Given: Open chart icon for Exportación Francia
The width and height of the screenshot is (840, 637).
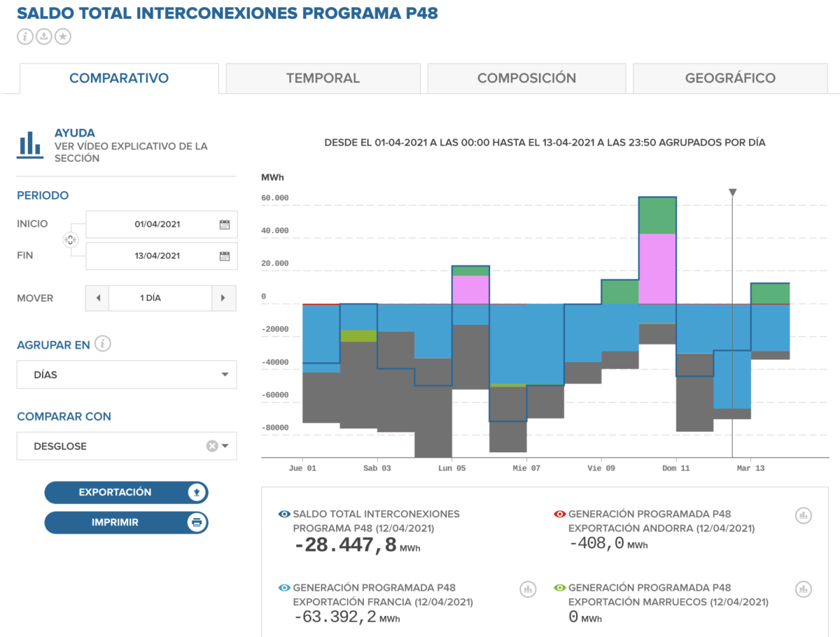Looking at the screenshot, I should tap(528, 589).
